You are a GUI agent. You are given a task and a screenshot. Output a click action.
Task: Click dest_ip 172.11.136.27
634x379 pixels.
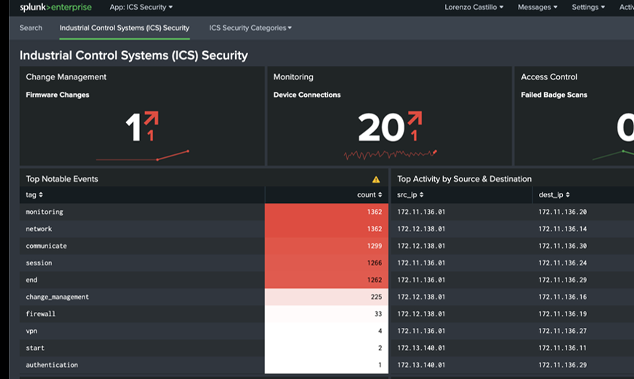[562, 331]
